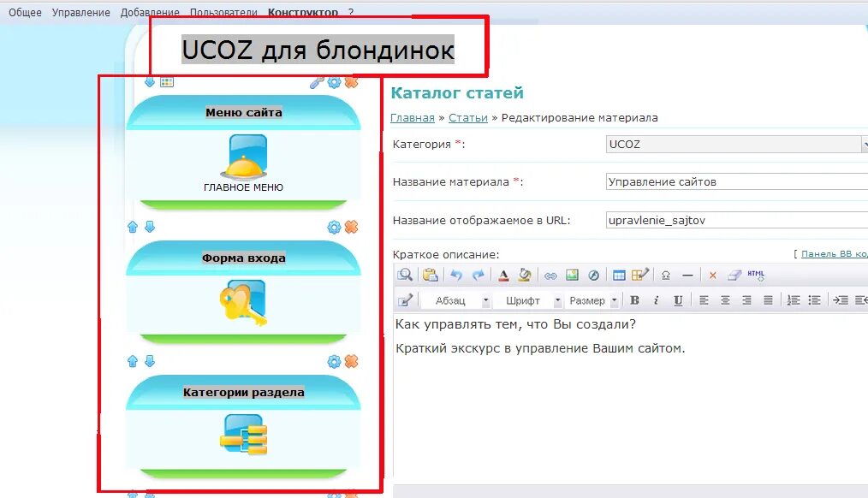Switch to HTML source view
This screenshot has width=868, height=498.
756,275
